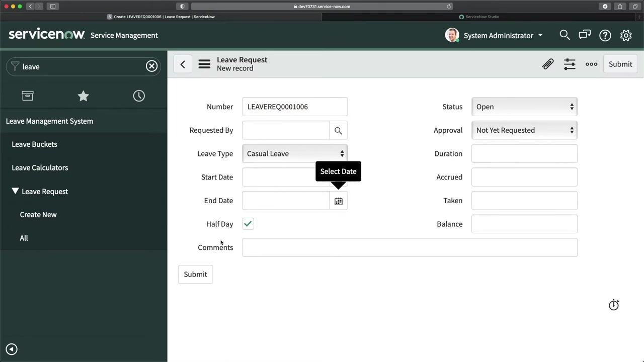The height and width of the screenshot is (362, 644).
Task: Collapse navigator with bottom arrow icon
Action: click(12, 349)
